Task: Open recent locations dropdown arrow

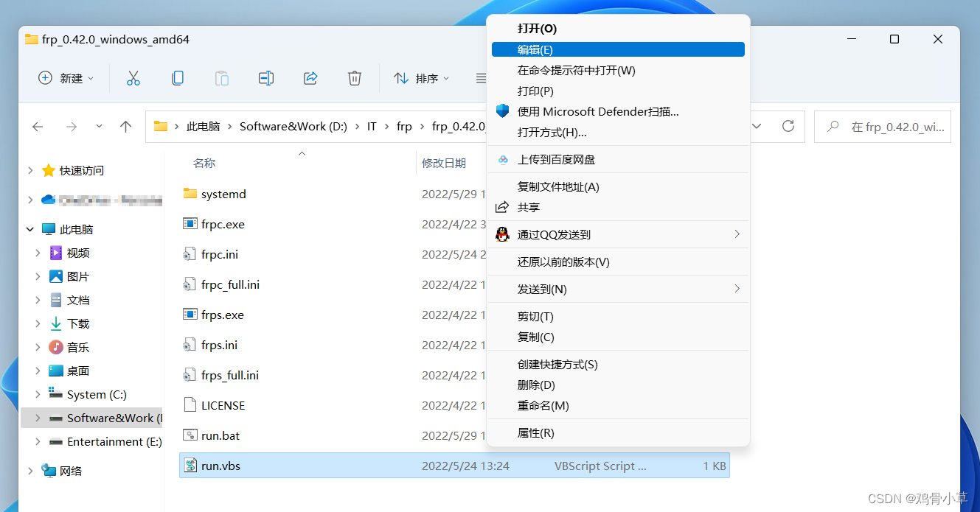Action: click(x=99, y=127)
